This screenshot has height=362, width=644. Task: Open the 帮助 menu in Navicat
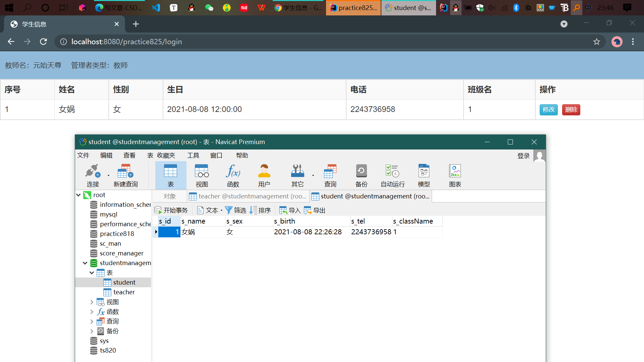242,155
